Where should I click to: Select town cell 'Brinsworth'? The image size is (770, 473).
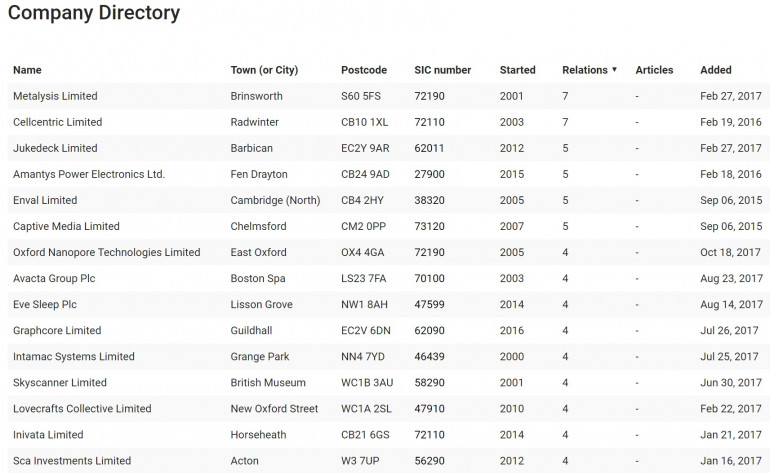(x=256, y=96)
